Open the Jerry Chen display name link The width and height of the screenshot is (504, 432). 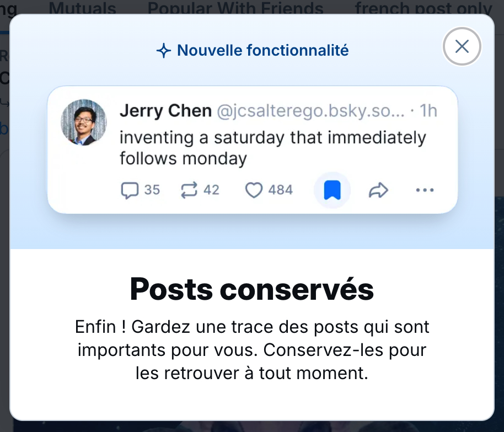click(165, 111)
